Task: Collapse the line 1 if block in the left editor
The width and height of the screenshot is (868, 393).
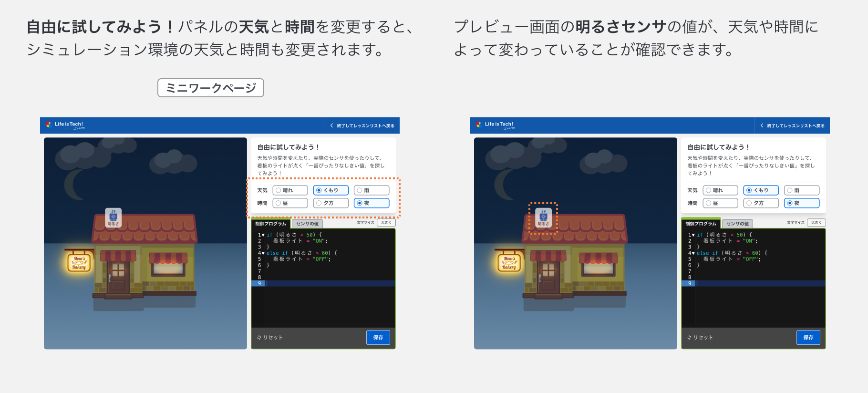Action: (x=263, y=235)
